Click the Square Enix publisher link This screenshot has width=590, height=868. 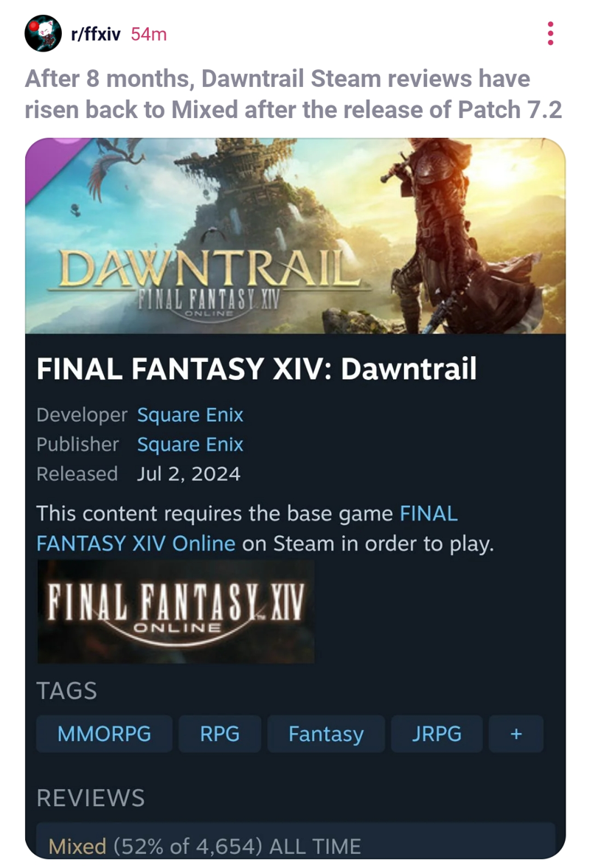190,444
